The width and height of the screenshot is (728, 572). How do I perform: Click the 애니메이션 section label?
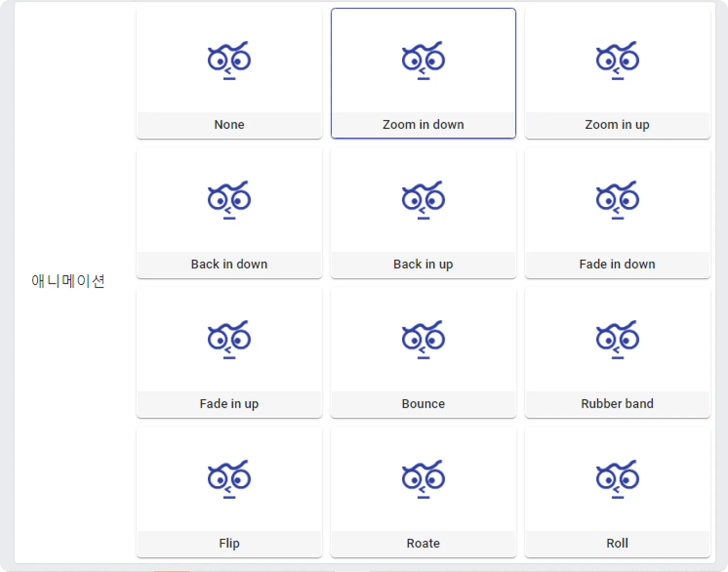68,281
